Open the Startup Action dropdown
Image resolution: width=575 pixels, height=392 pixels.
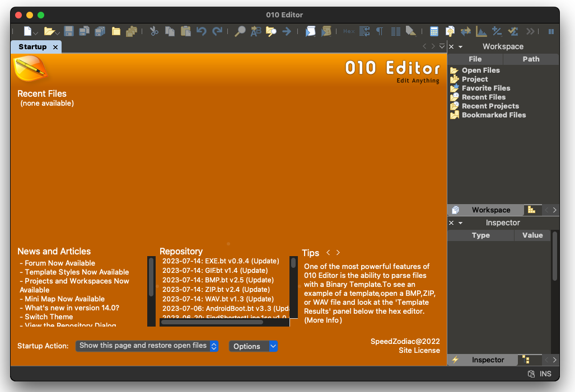point(147,346)
